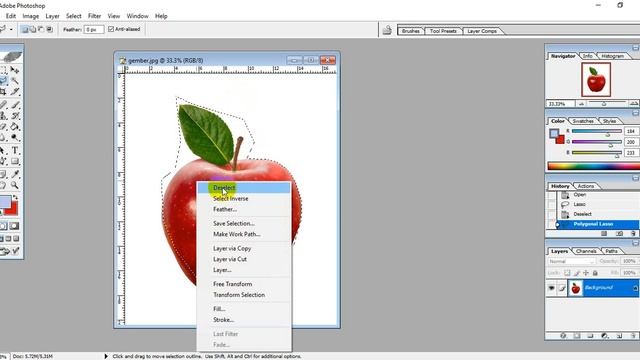Click the trash icon in History panel
The height and width of the screenshot is (360, 640).
tap(633, 233)
